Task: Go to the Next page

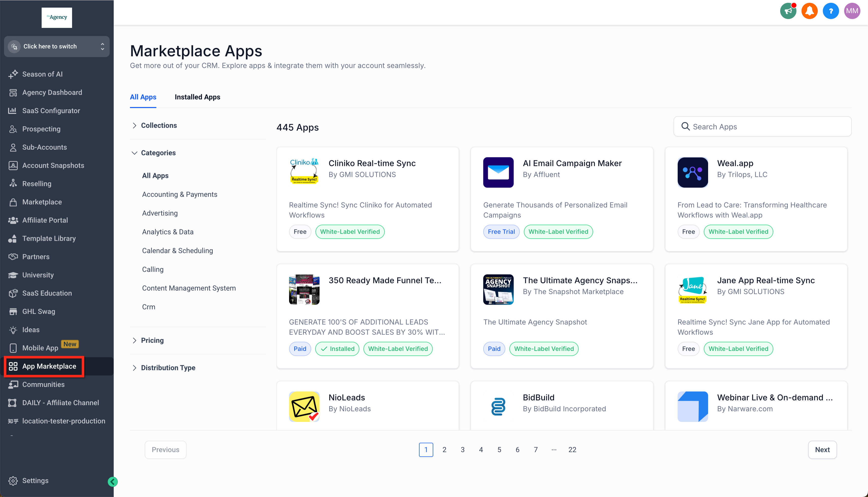Action: 822,450
